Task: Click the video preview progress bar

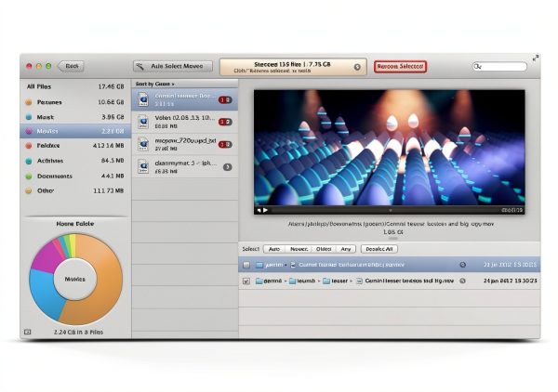Action: [x=385, y=210]
